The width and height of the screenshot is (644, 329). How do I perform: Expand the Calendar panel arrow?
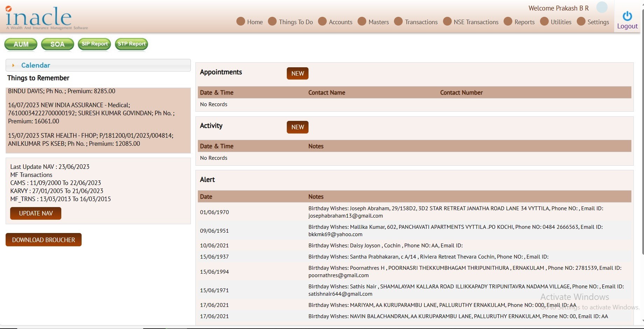(13, 66)
